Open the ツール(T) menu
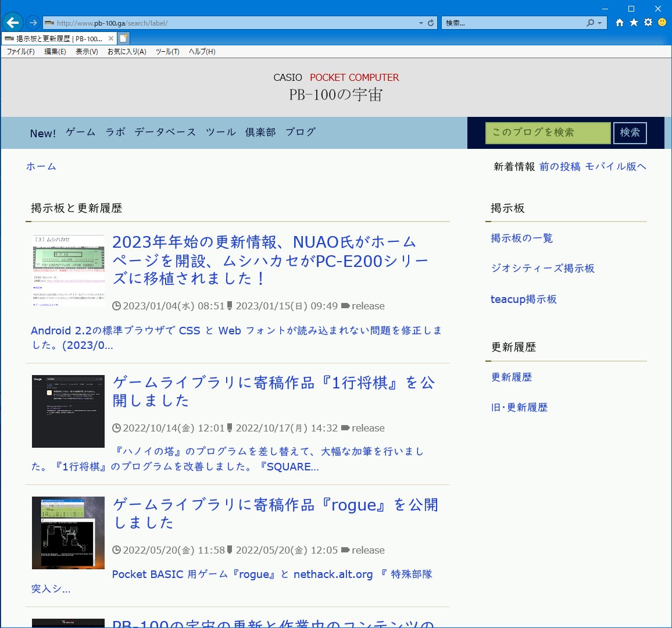The height and width of the screenshot is (628, 672). click(x=167, y=51)
